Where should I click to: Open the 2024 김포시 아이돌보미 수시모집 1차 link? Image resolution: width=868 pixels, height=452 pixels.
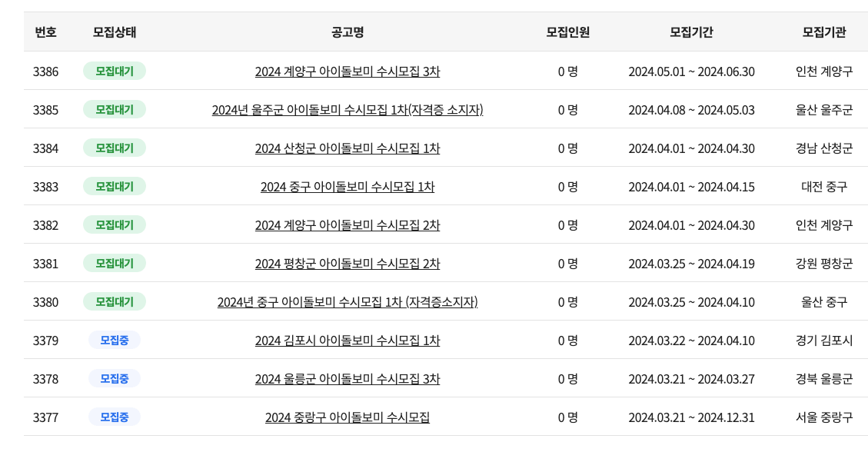pos(347,340)
